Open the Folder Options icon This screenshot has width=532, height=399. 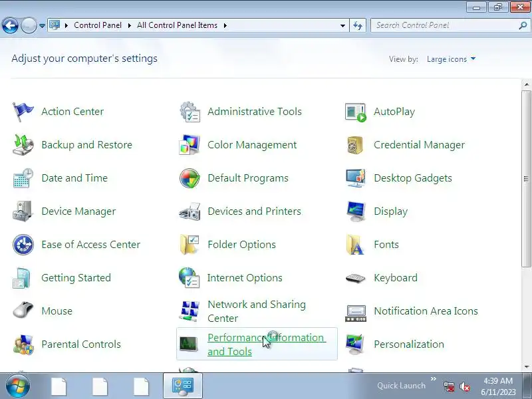(190, 245)
